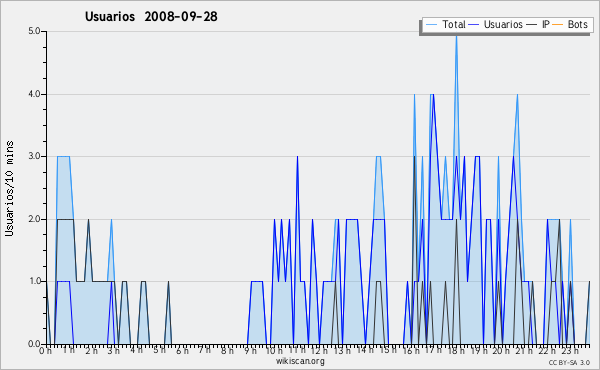Click the '1.0' y-axis value
The width and height of the screenshot is (600, 370).
click(34, 282)
